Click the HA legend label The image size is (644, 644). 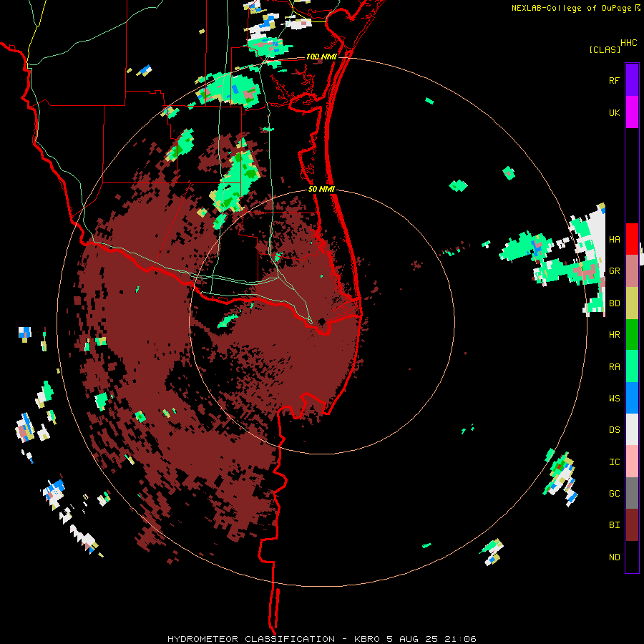(614, 240)
